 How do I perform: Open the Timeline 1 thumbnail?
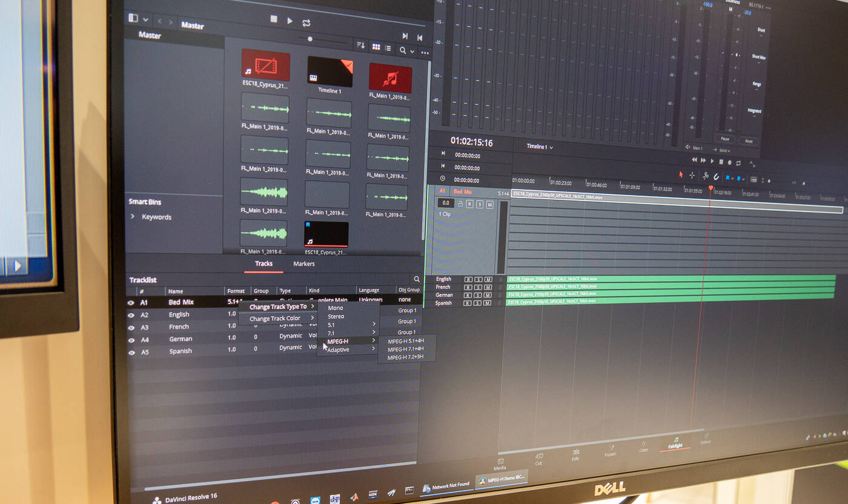330,72
